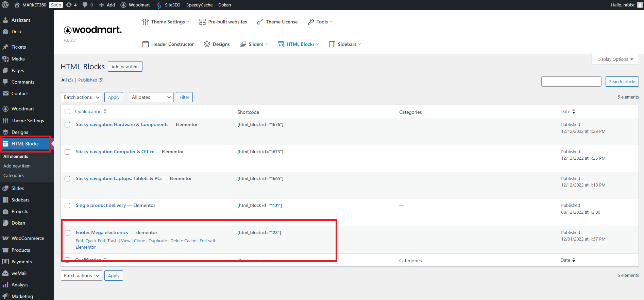The width and height of the screenshot is (644, 300).
Task: Click the Woodmart icon in admin bar
Action: (123, 5)
